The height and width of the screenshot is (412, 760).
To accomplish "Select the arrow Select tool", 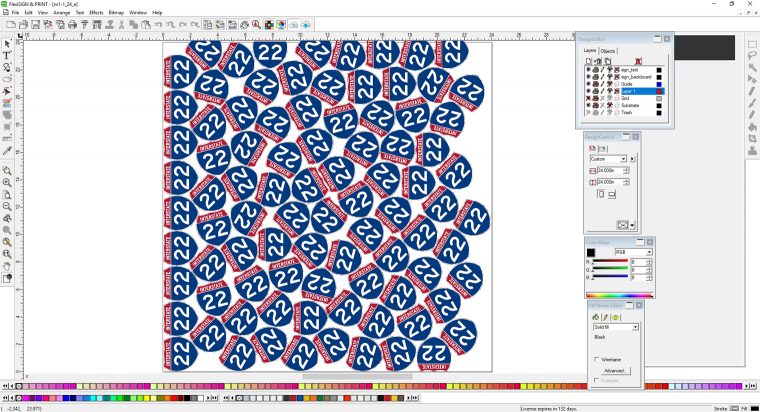I will [x=7, y=44].
